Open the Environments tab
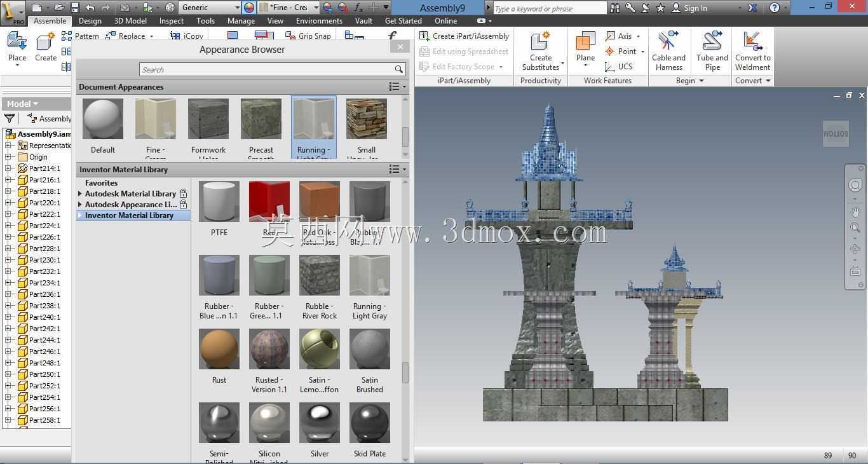This screenshot has height=464, width=868. pos(319,21)
